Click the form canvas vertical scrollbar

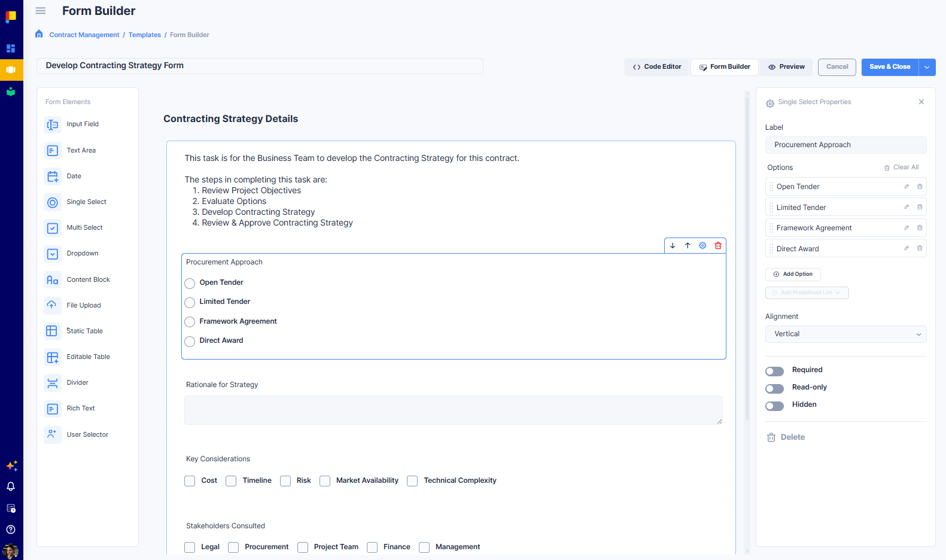747,257
